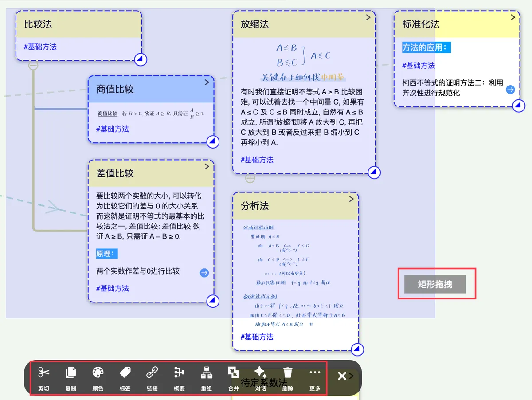
Task: Click text 两个实数作差与0进行比较
Action: [x=138, y=271]
